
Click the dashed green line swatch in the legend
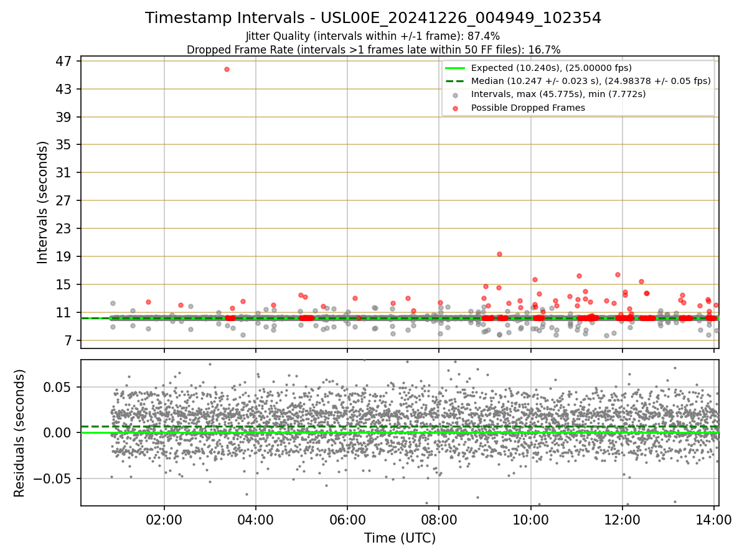tap(455, 81)
